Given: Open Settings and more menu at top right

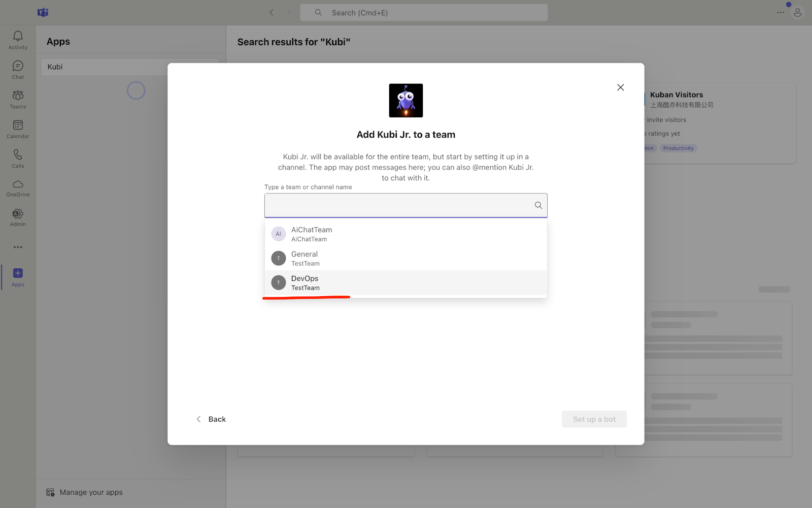Looking at the screenshot, I should (x=781, y=13).
